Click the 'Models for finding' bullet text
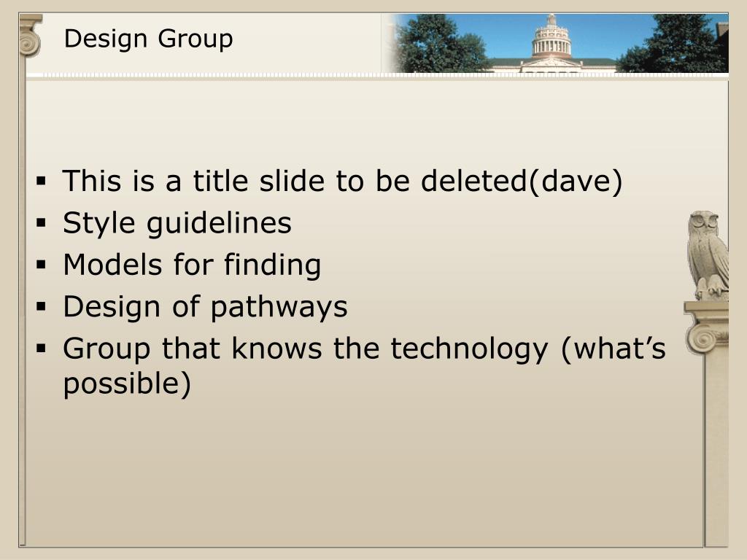747x560 pixels. 192,264
